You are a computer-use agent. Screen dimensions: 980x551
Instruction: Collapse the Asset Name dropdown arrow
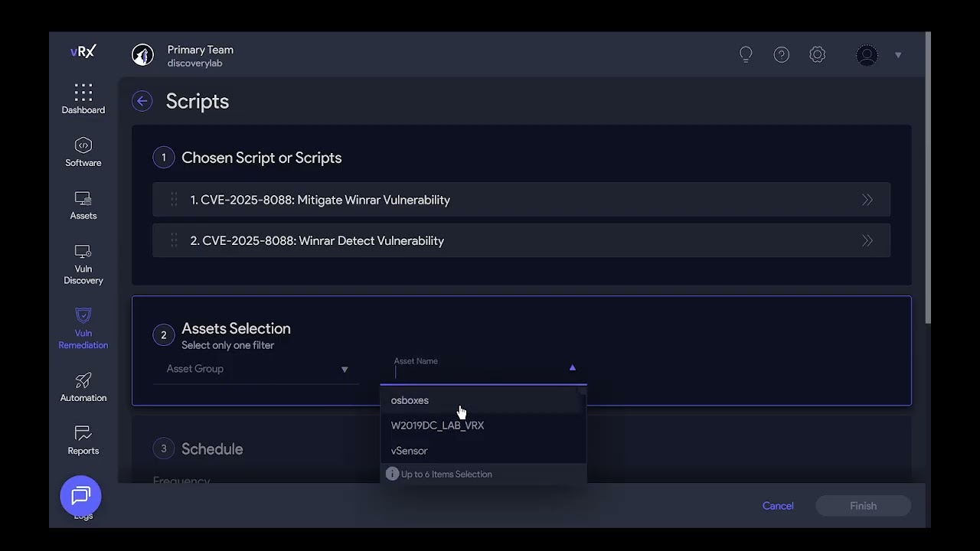(572, 368)
